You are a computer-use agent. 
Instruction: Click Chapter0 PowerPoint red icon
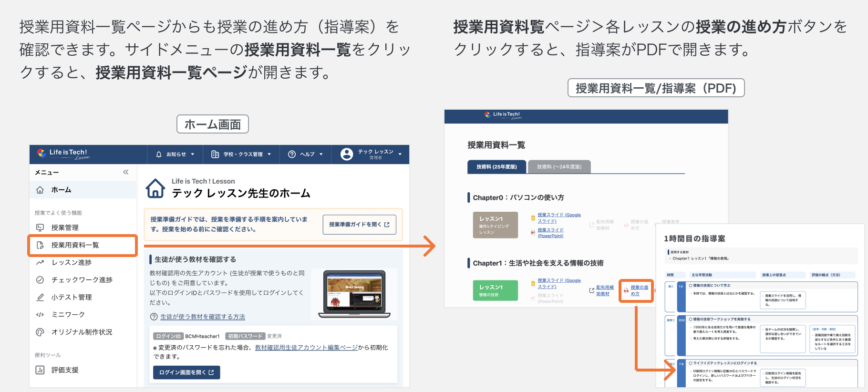pos(533,232)
